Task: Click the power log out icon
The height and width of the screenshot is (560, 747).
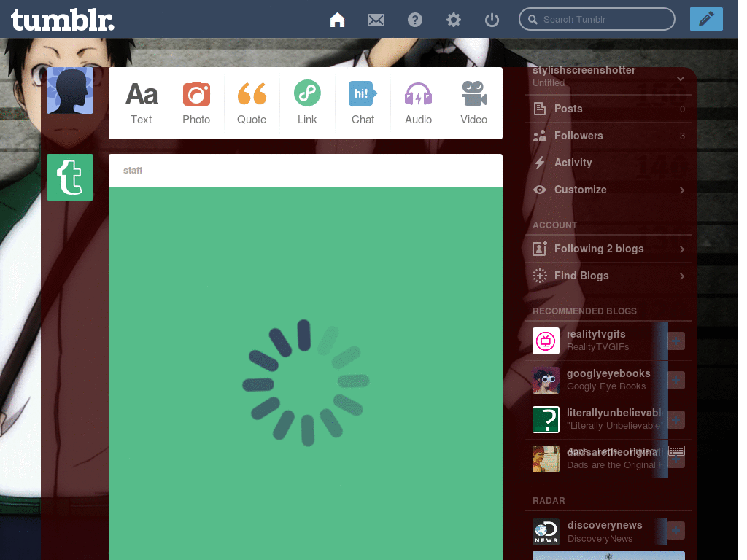Action: (492, 20)
